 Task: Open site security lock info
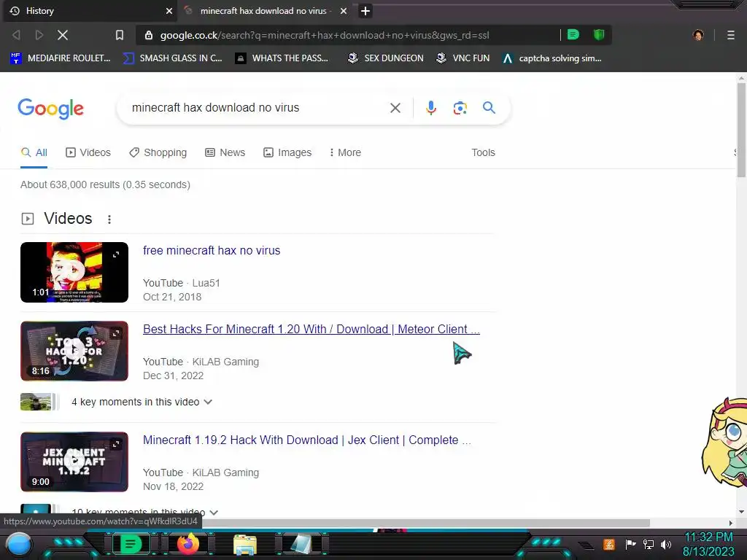(149, 35)
